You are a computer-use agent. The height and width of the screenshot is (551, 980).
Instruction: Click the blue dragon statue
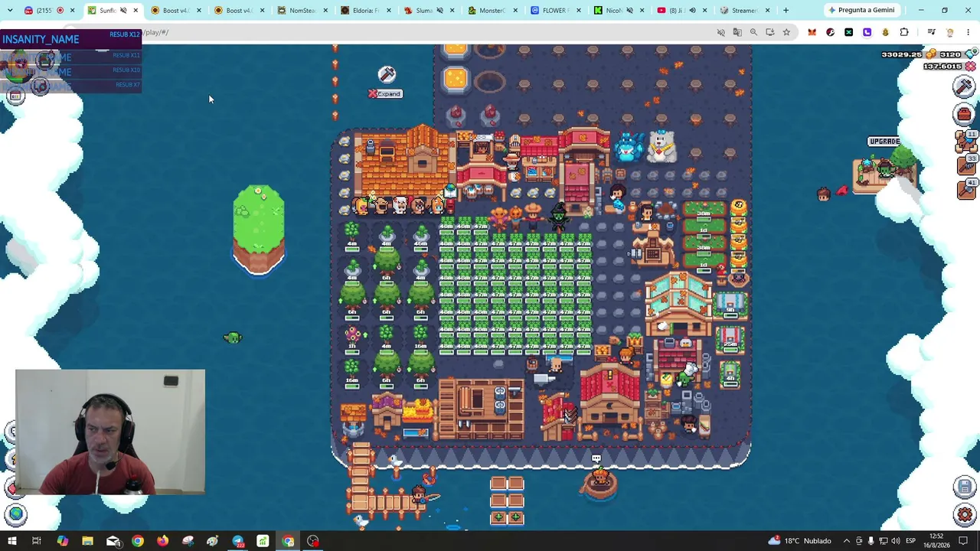[629, 145]
